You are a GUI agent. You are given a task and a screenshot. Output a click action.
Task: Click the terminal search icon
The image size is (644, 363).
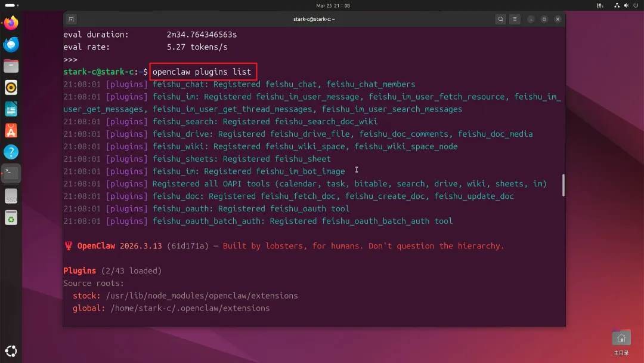tap(501, 19)
